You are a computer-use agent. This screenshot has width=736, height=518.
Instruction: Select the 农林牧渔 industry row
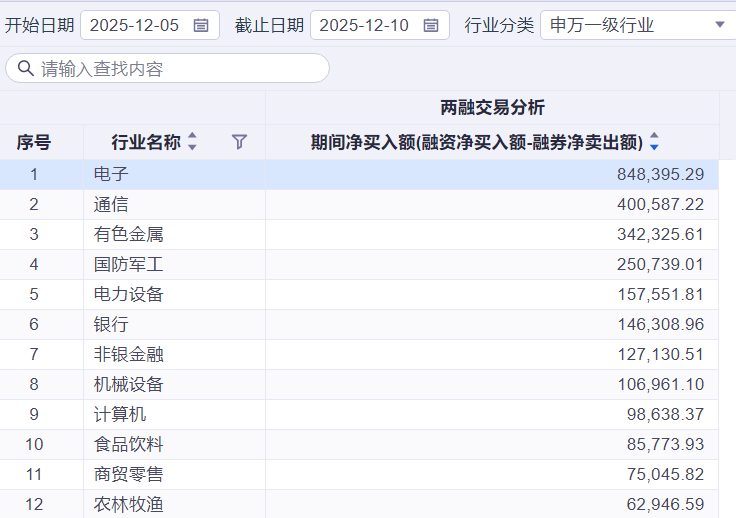point(359,504)
